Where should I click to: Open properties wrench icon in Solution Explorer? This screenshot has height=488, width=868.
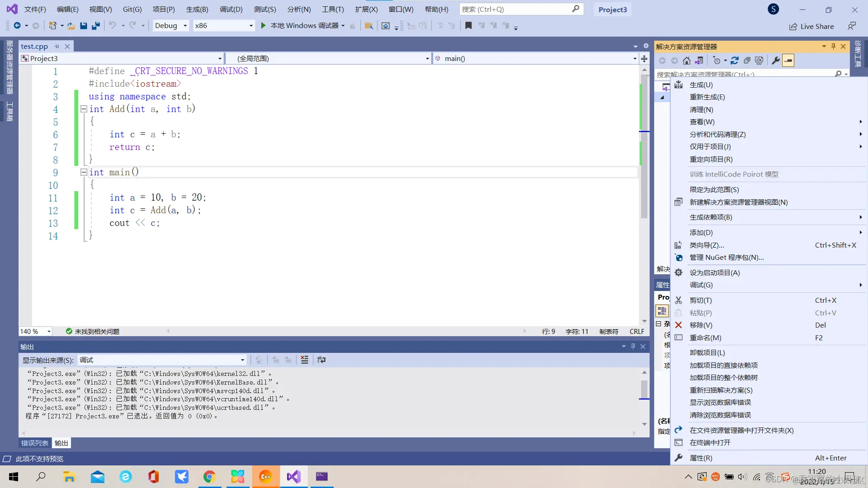[776, 61]
